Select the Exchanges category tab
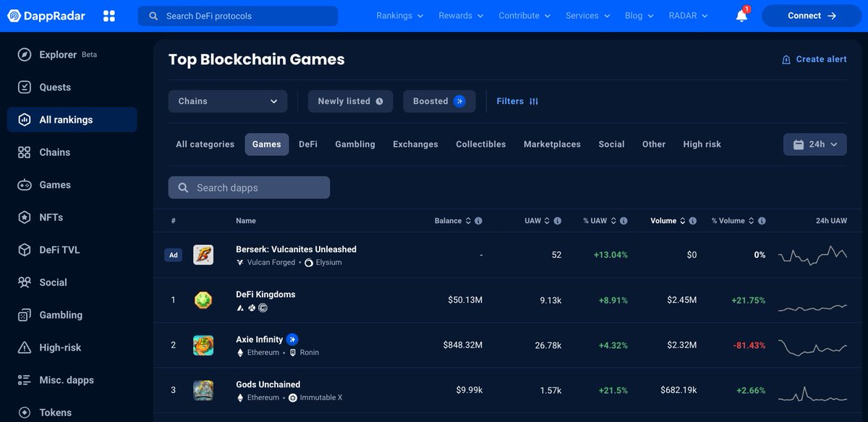 pyautogui.click(x=415, y=145)
